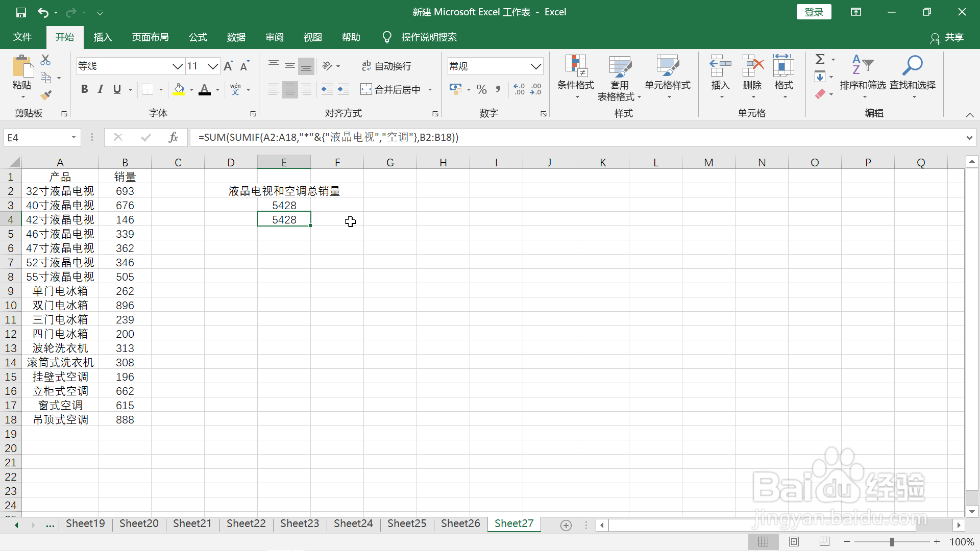Open 排序和筛选 (Sort & Filter)
This screenshot has height=551, width=980.
tap(863, 77)
